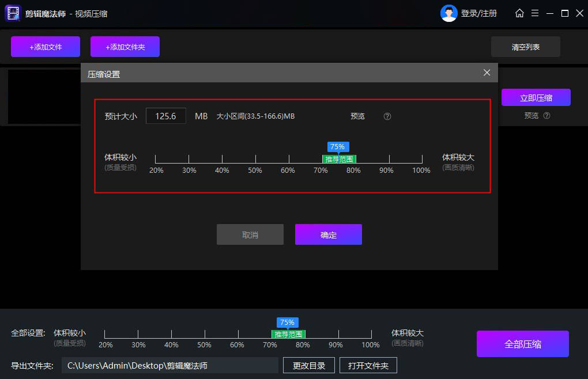Image resolution: width=588 pixels, height=379 pixels.
Task: Click 预览 under 立即压缩
Action: click(531, 116)
